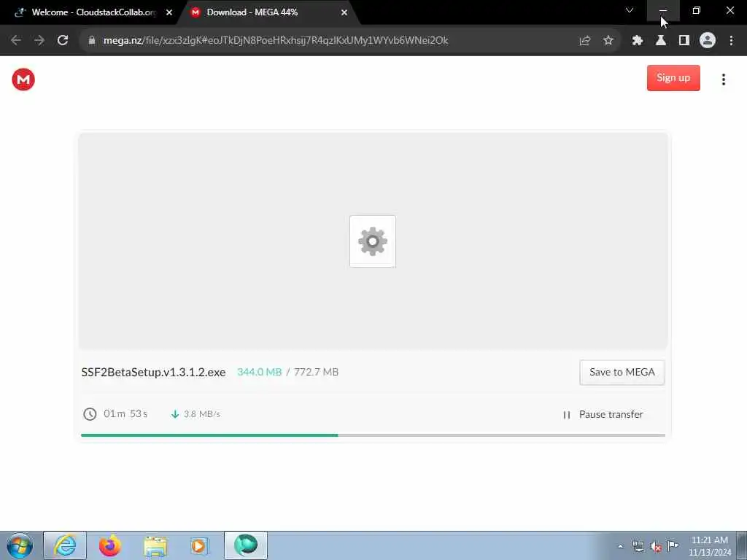
Task: Click the site lock security icon
Action: point(92,41)
